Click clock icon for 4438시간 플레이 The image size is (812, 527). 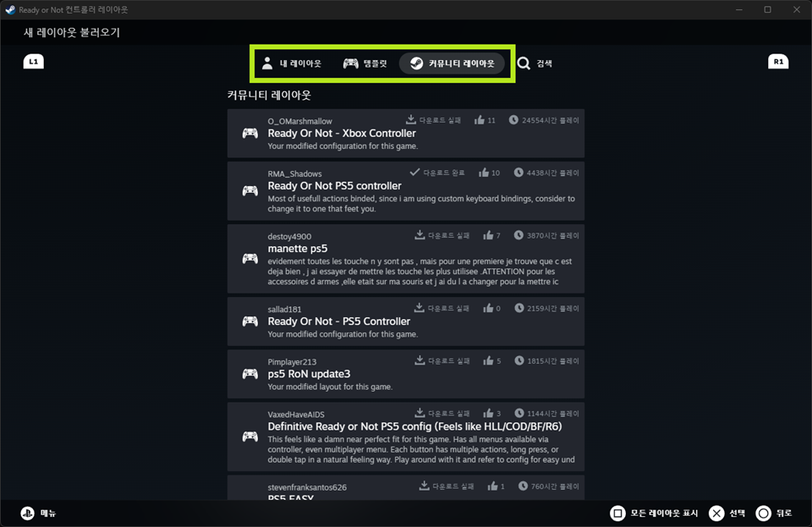(518, 173)
